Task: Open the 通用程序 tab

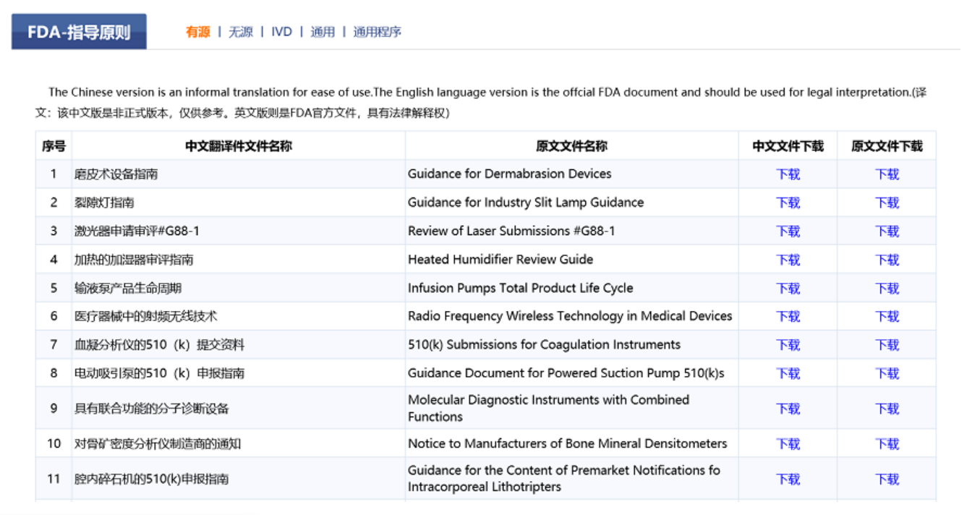Action: click(x=377, y=32)
